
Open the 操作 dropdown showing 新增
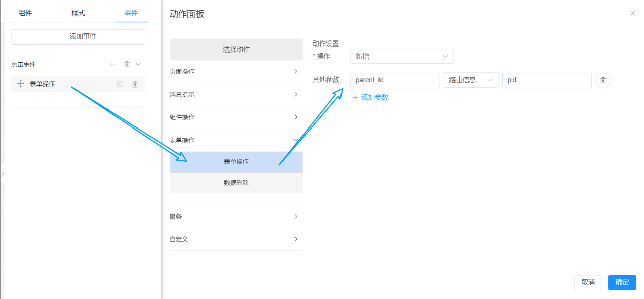(402, 56)
